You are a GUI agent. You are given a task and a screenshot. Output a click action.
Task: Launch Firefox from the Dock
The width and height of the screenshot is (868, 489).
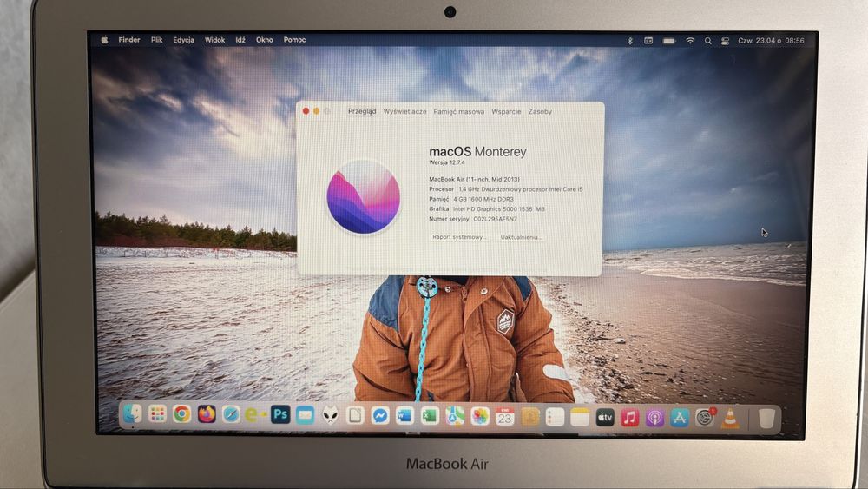pos(207,414)
